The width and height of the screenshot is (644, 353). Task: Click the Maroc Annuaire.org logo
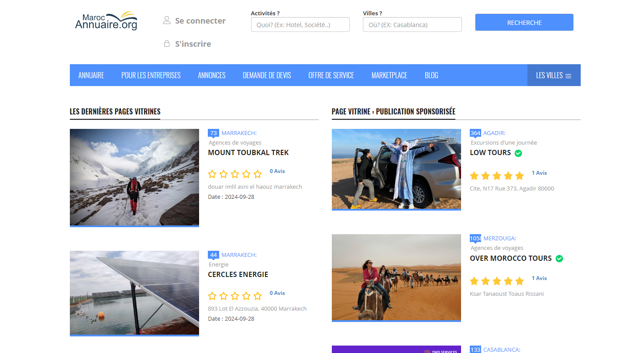(x=106, y=21)
